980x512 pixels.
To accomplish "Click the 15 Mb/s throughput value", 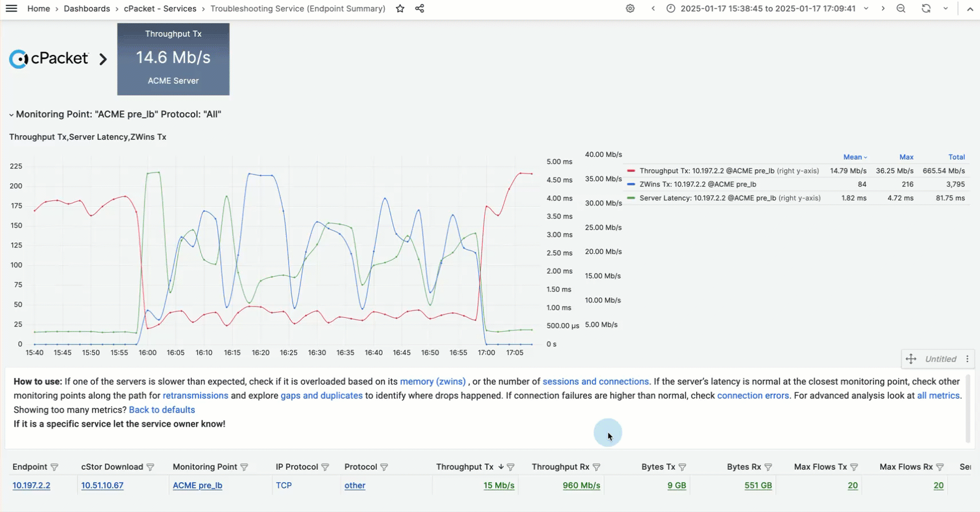I will pyautogui.click(x=499, y=486).
